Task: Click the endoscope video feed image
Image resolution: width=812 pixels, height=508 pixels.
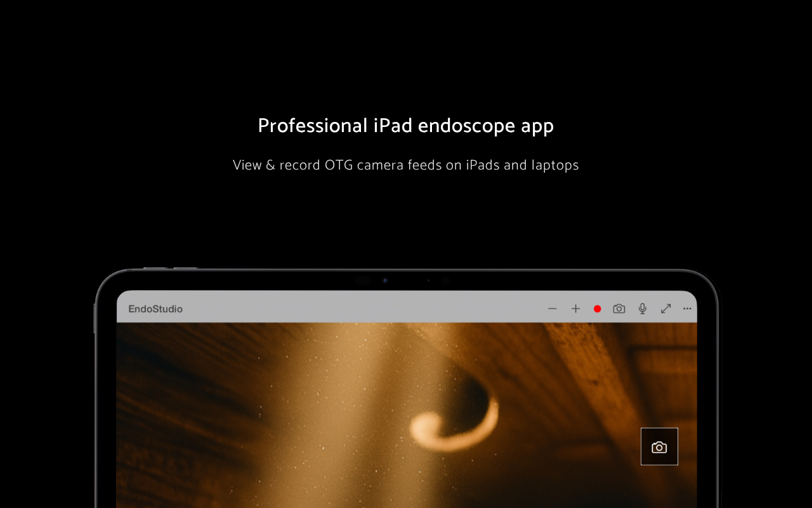Action: click(407, 415)
